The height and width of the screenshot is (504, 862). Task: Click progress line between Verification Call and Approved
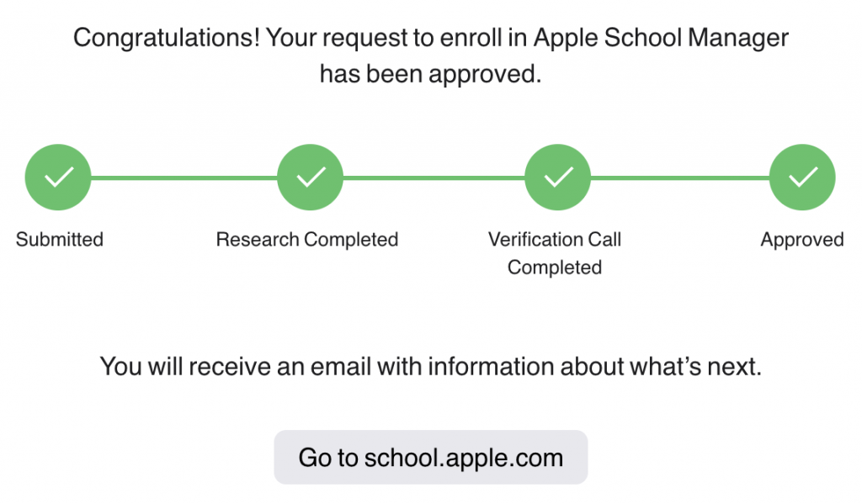[x=679, y=178]
